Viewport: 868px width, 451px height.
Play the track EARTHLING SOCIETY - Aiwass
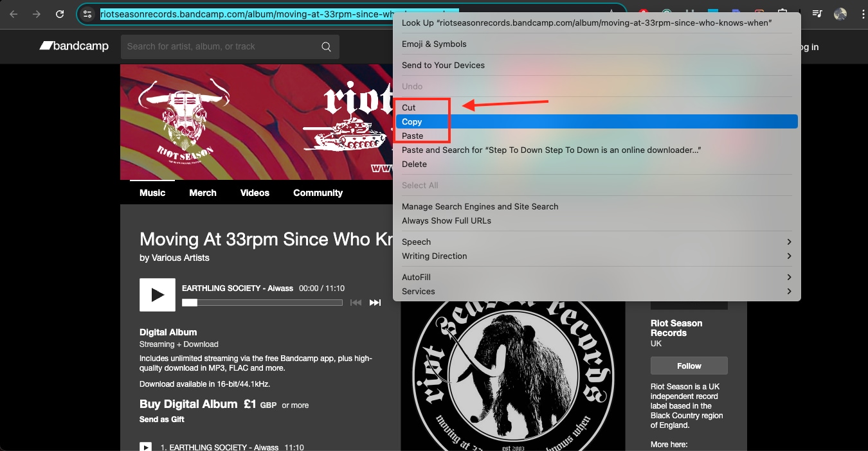tap(157, 294)
